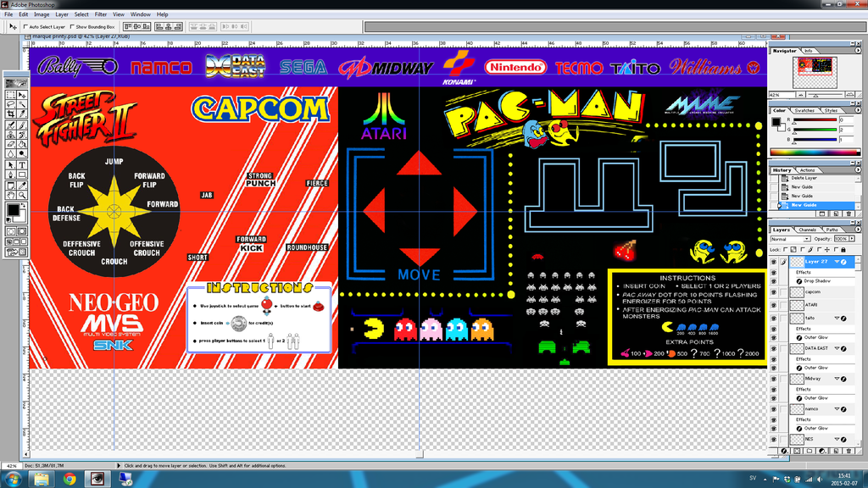Open the Layer menu
The height and width of the screenshot is (488, 868).
point(62,14)
